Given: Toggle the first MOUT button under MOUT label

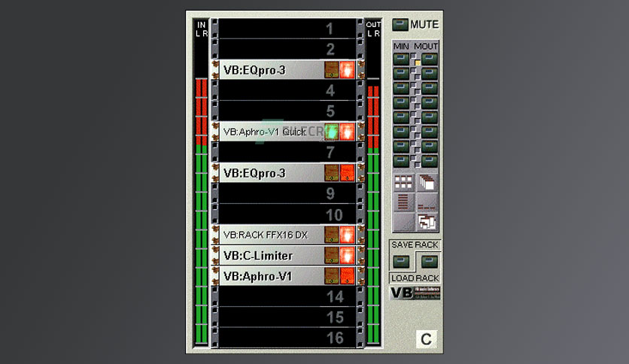Looking at the screenshot, I should (x=429, y=59).
